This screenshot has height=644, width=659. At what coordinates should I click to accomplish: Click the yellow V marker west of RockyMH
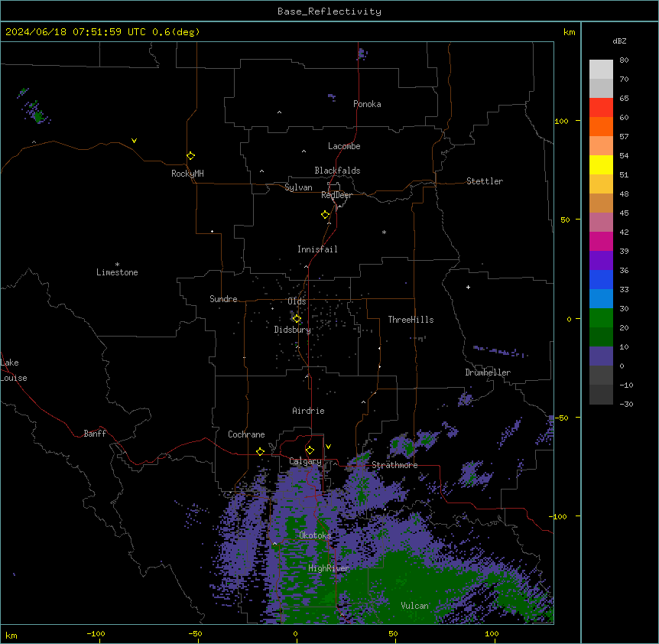(134, 141)
